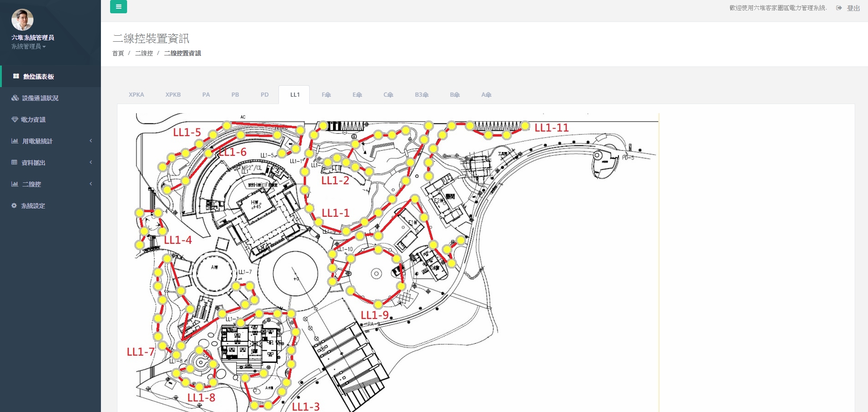Expand the 用電量統計 submenu chevron
This screenshot has height=412, width=868.
pyautogui.click(x=91, y=141)
